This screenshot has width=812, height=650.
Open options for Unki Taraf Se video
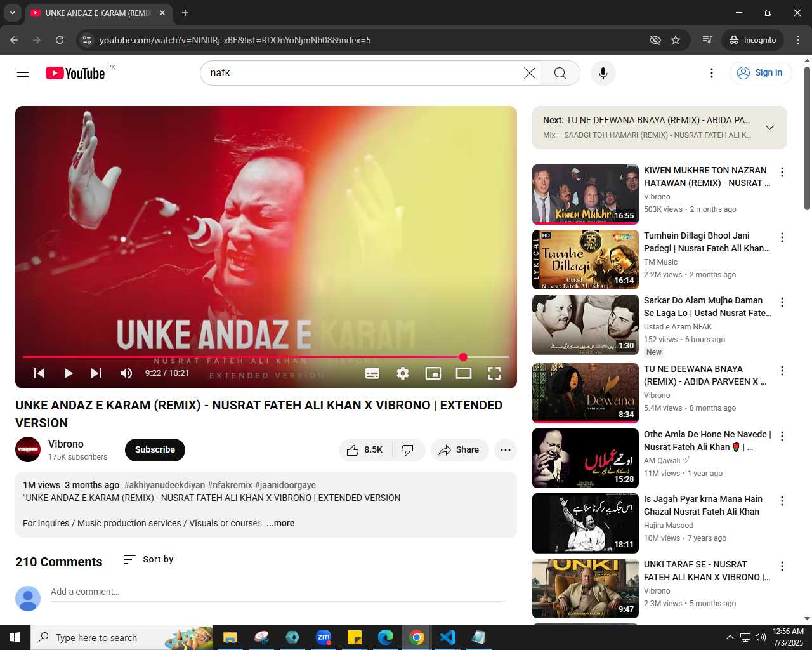pyautogui.click(x=782, y=566)
